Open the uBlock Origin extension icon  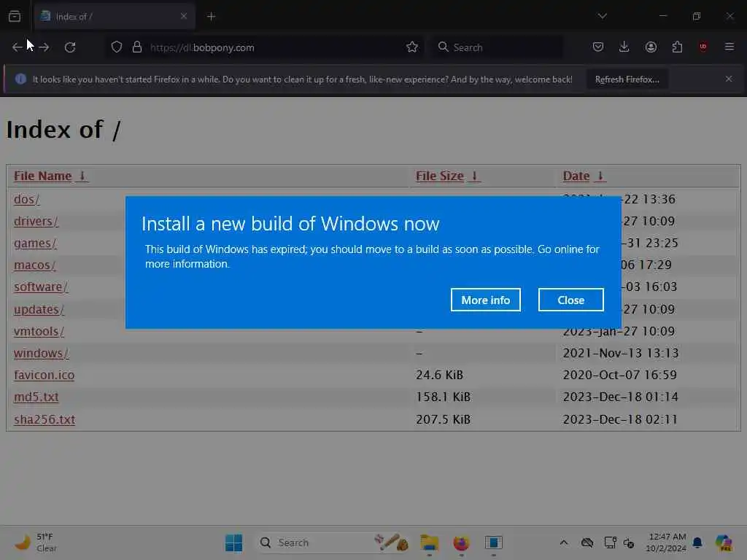(703, 47)
